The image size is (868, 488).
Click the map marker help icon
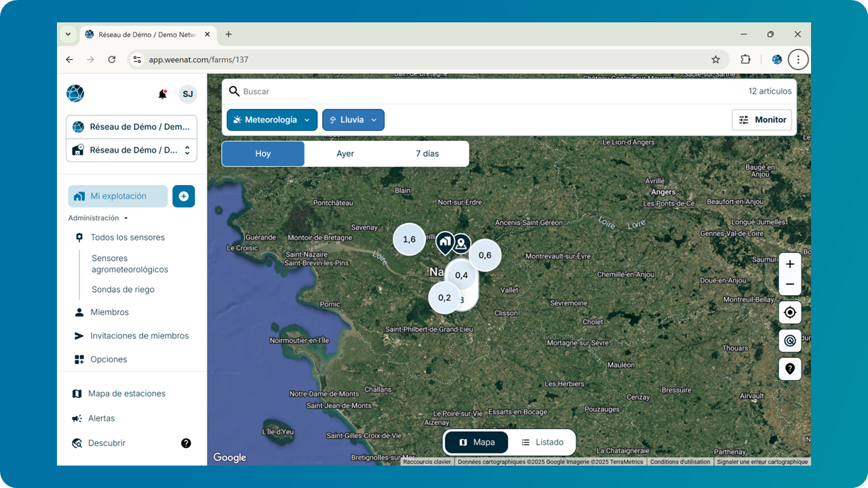pos(790,369)
